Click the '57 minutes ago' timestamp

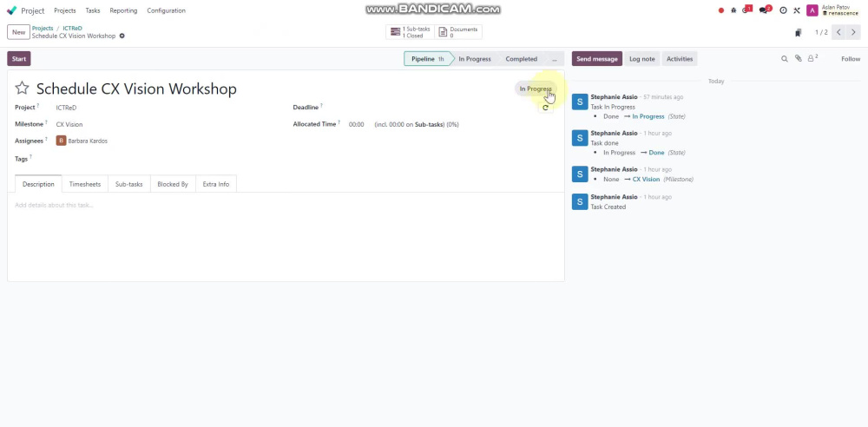click(x=664, y=97)
